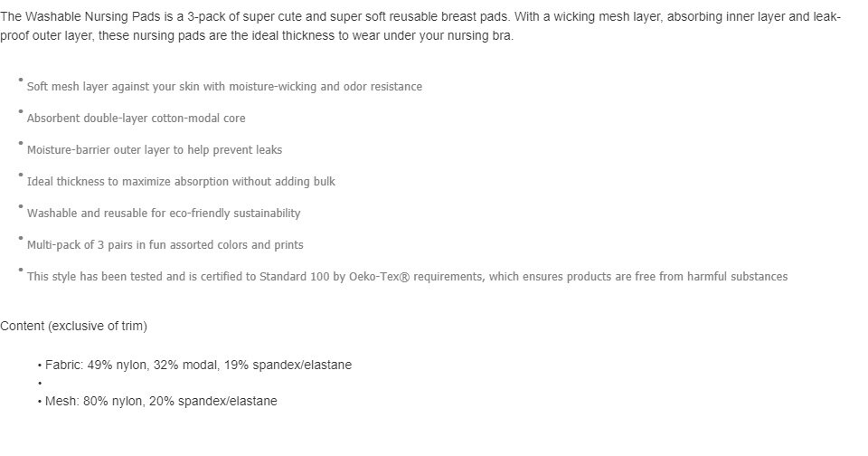Click the "Washable and reusable" bullet text
The image size is (868, 456).
pos(164,214)
